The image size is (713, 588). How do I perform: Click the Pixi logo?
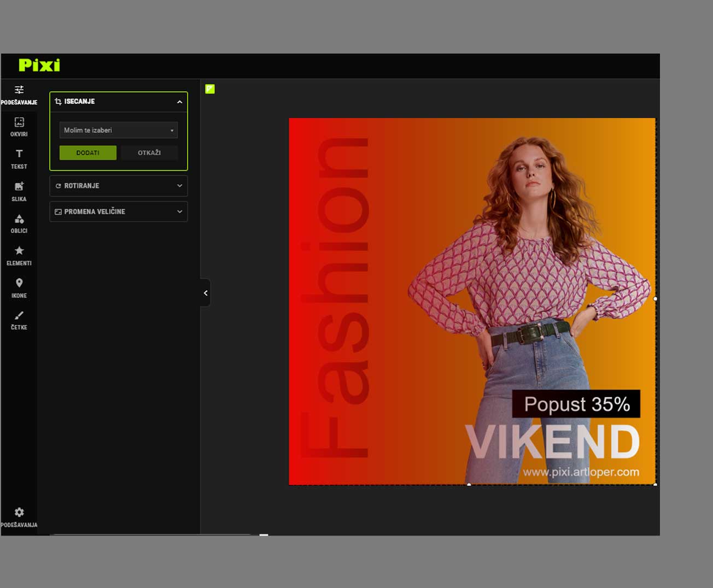[39, 66]
